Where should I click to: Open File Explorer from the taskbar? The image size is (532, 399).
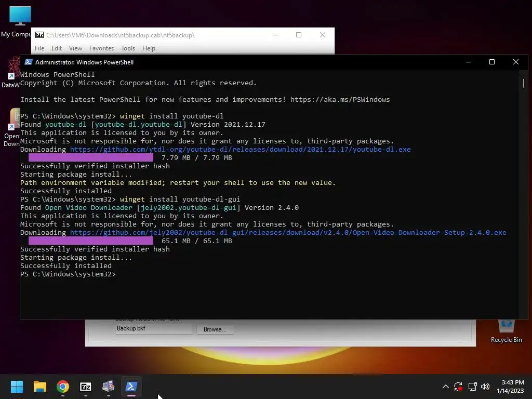[39, 387]
